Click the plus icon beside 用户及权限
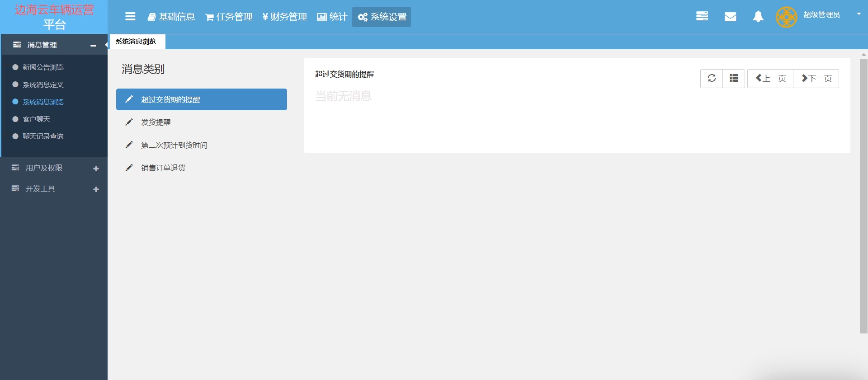 [x=96, y=169]
